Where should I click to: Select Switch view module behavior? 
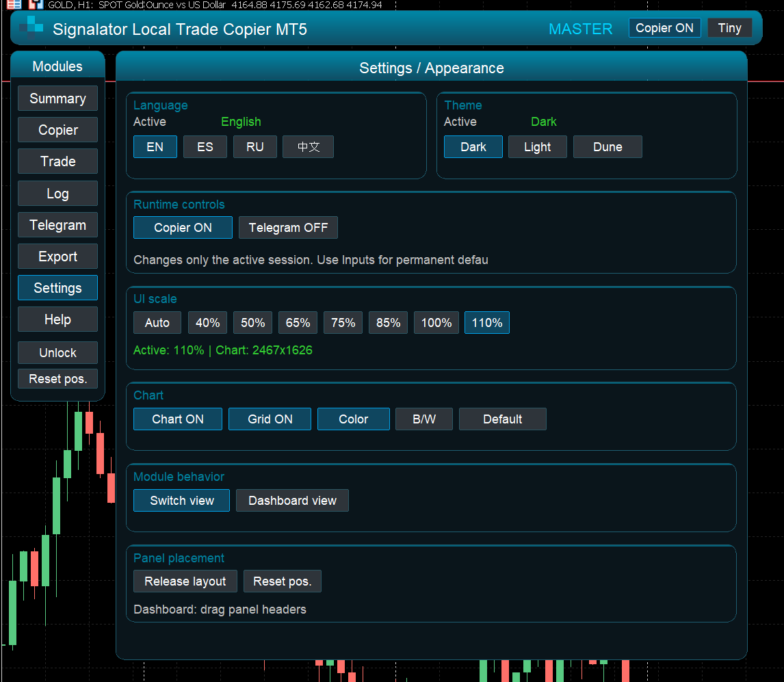[x=181, y=501]
